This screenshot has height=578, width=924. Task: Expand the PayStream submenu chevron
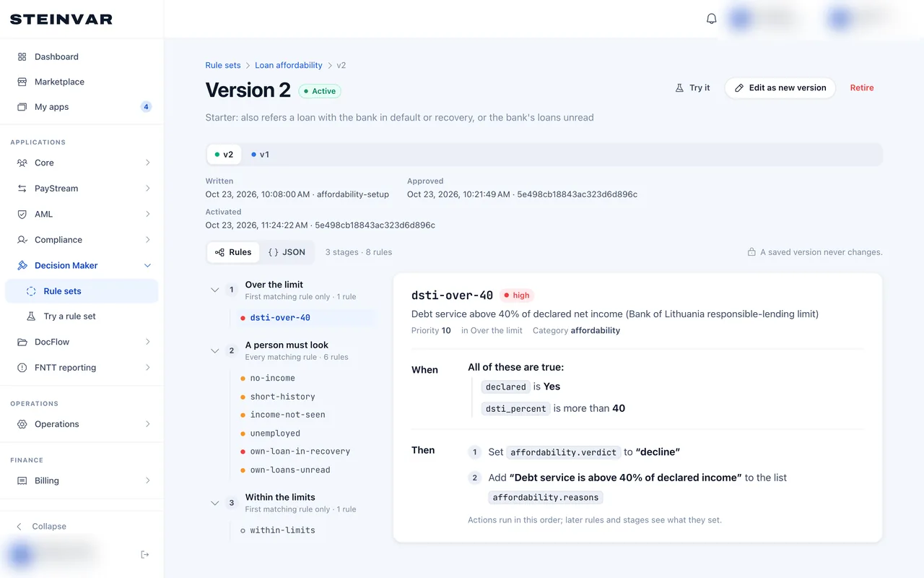click(147, 189)
